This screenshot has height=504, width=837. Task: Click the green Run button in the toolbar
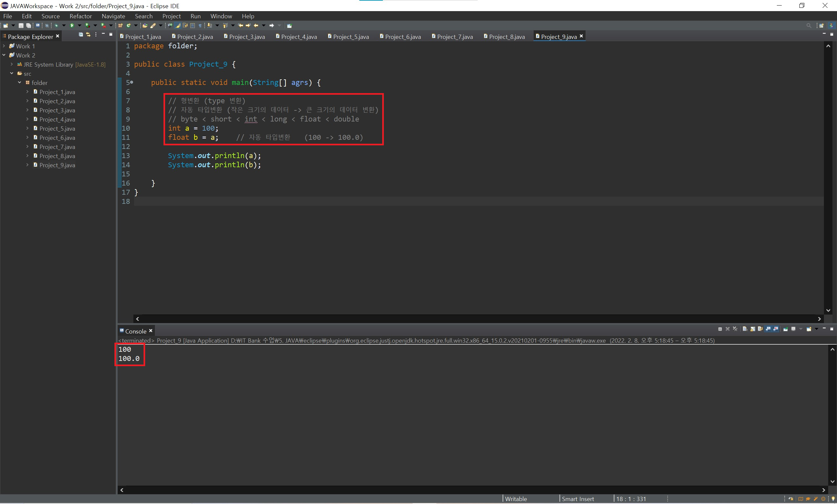[72, 25]
